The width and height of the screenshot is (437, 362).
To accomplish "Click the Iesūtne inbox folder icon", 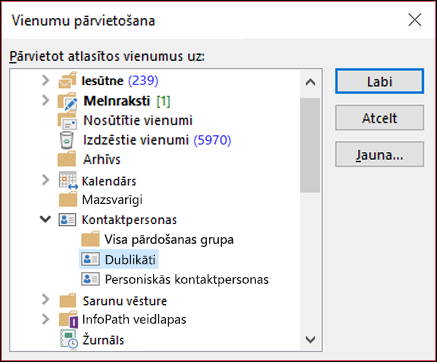I will (x=68, y=81).
